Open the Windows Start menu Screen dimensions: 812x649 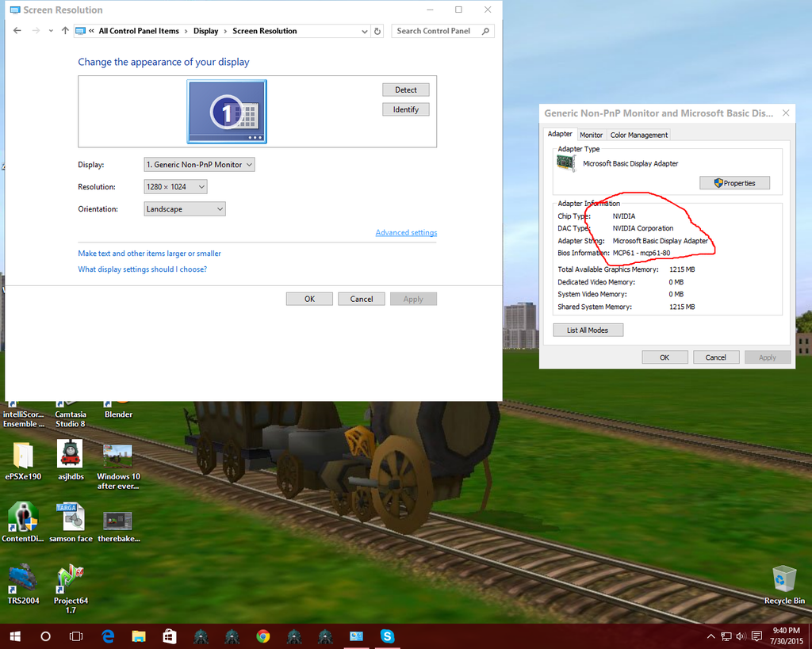pos(15,636)
